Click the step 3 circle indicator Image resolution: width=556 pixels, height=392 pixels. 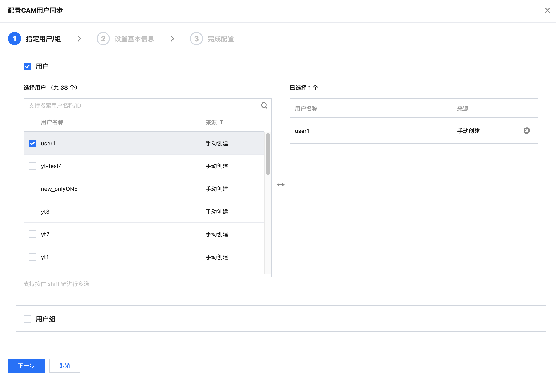(196, 39)
